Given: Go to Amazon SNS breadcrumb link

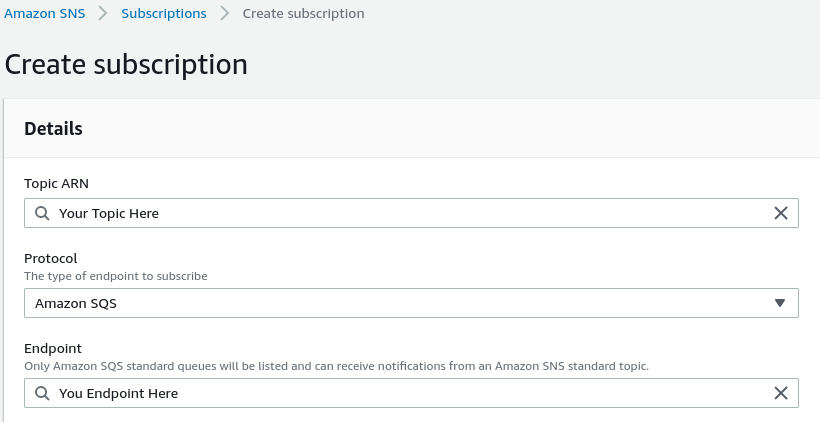Looking at the screenshot, I should click(x=44, y=14).
